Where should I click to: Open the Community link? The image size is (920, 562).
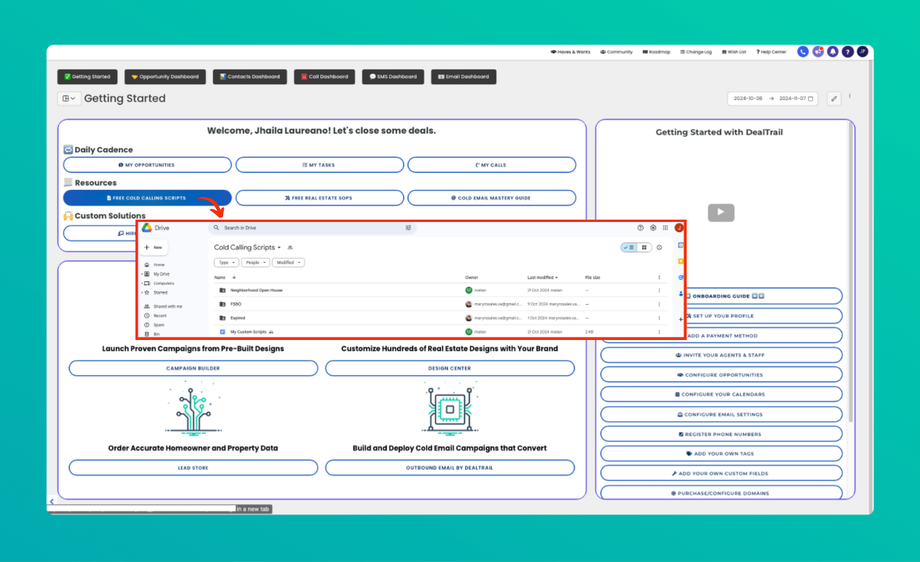[616, 52]
